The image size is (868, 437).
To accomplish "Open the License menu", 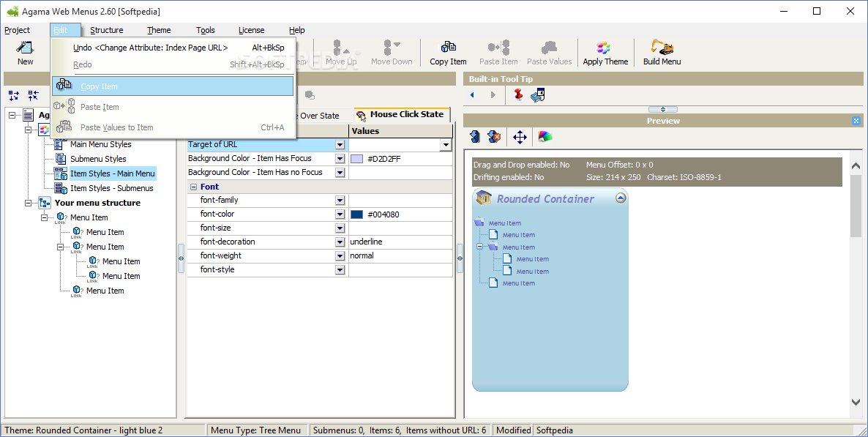I will tap(251, 30).
